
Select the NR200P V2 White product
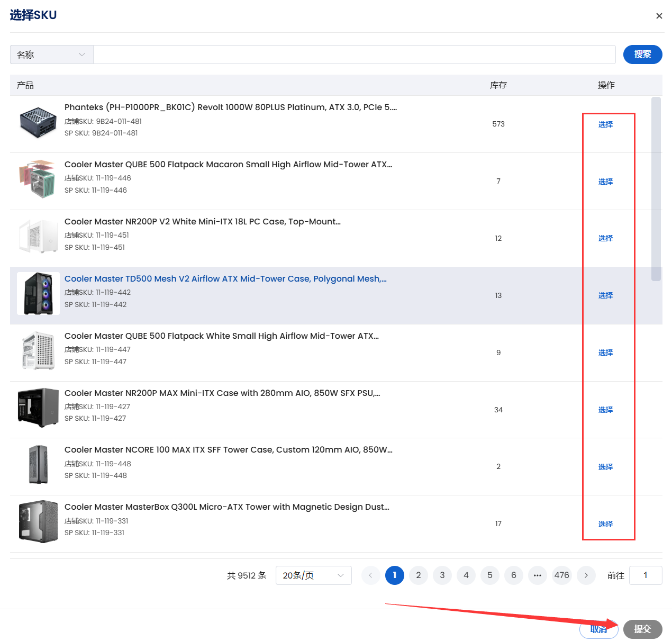pos(605,238)
